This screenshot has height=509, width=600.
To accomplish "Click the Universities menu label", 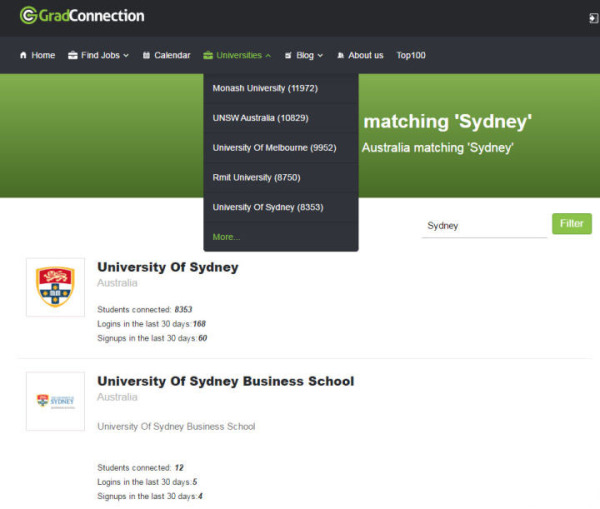I will [x=239, y=55].
